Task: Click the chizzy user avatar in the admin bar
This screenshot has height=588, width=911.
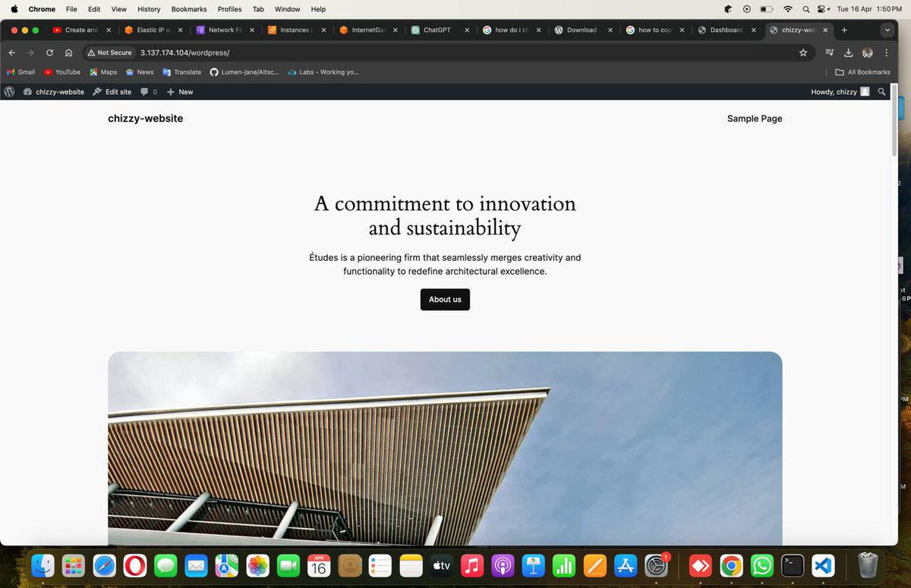Action: (865, 92)
